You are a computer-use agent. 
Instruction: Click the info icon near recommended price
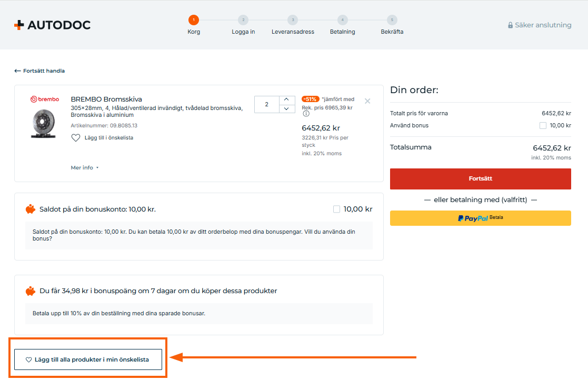(x=306, y=114)
